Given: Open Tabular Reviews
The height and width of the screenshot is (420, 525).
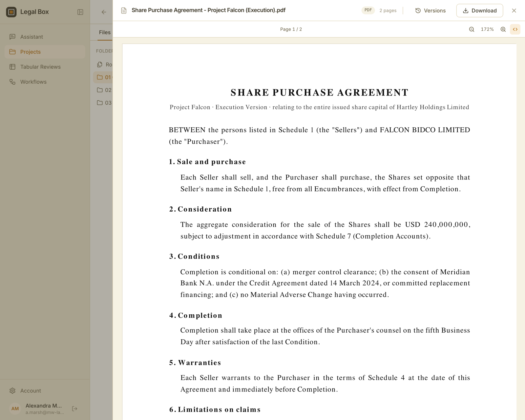Looking at the screenshot, I should [x=45, y=67].
